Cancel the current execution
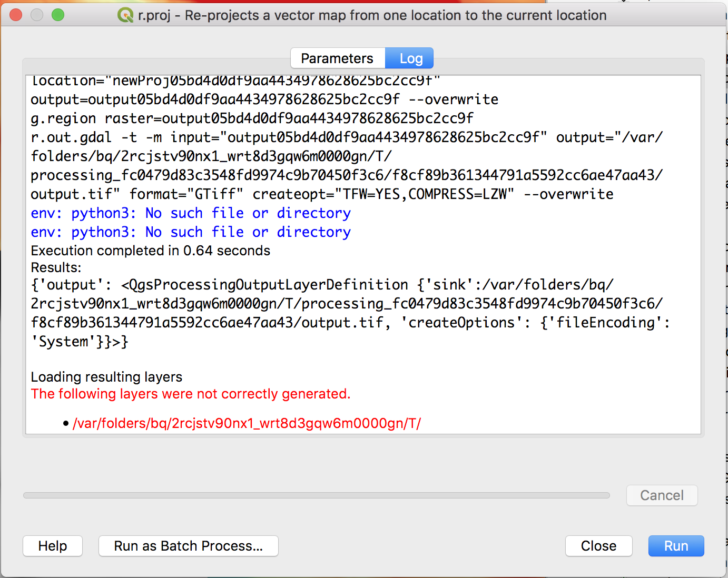 click(x=662, y=495)
